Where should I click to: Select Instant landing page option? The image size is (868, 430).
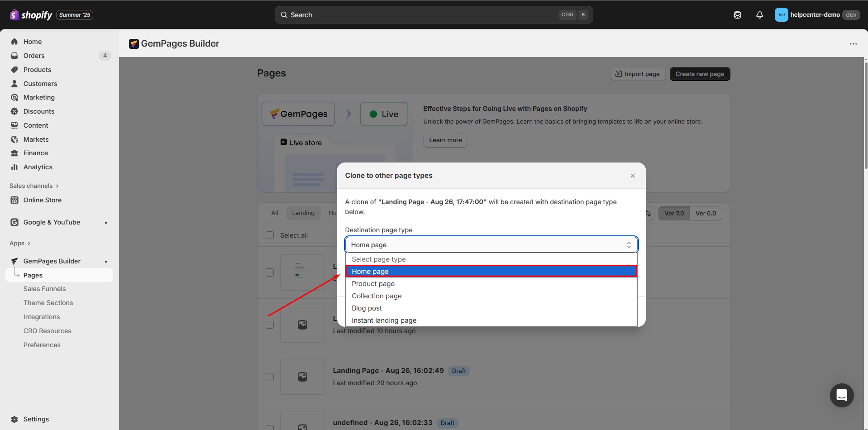pyautogui.click(x=384, y=320)
